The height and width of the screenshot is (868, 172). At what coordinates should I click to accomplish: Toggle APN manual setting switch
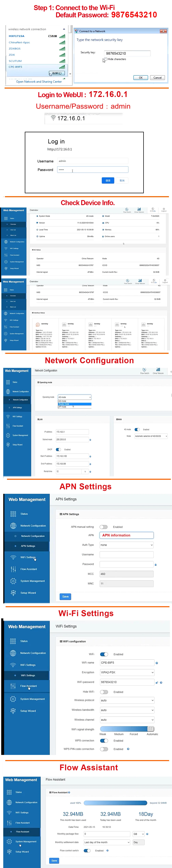pyautogui.click(x=103, y=527)
